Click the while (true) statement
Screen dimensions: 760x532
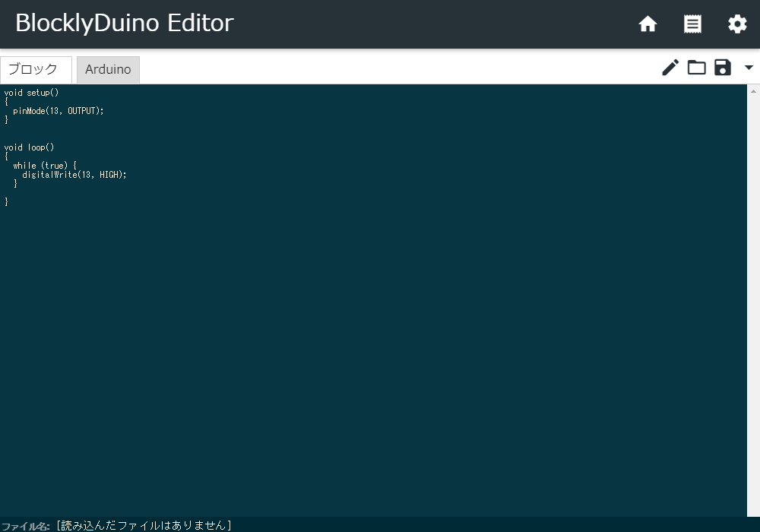point(45,166)
